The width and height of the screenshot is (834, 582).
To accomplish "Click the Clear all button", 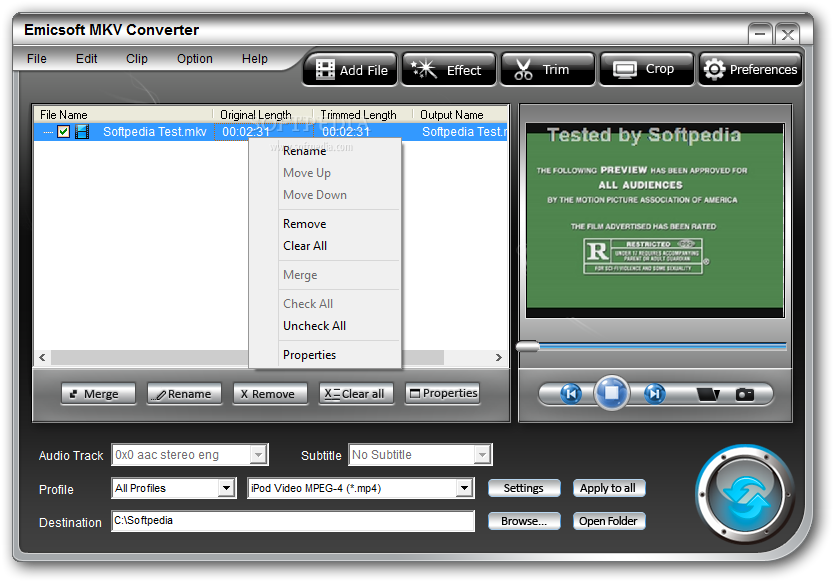I will [356, 394].
